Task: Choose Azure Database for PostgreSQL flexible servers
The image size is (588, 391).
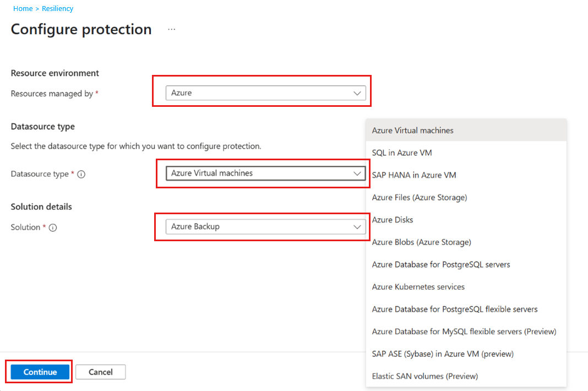Action: coord(466,309)
